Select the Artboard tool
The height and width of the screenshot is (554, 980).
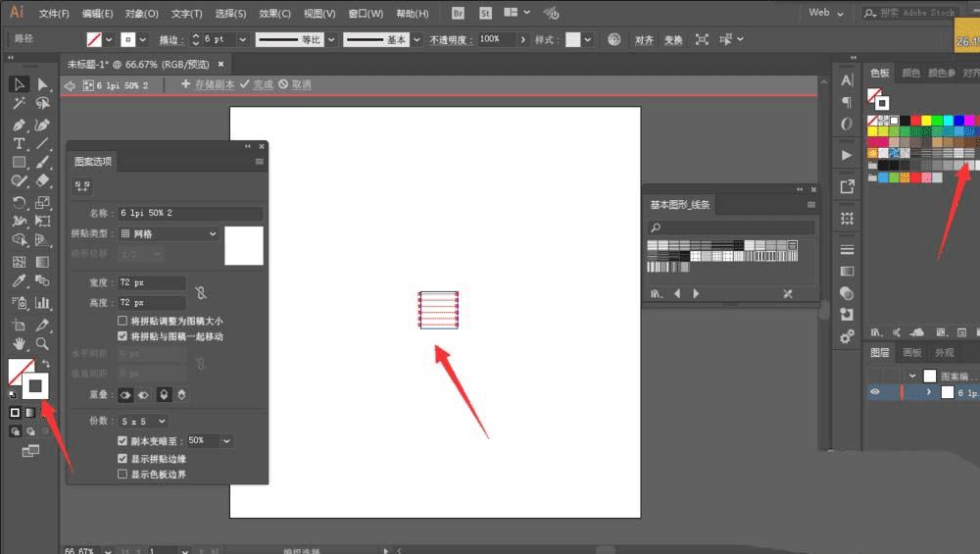19,325
